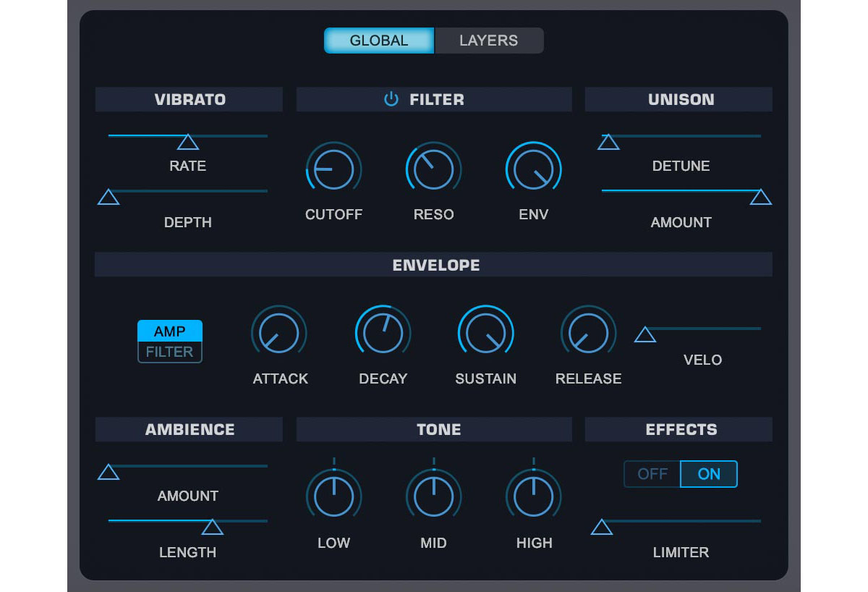This screenshot has width=868, height=592.
Task: Switch to the GLOBAL tab
Action: 379,41
